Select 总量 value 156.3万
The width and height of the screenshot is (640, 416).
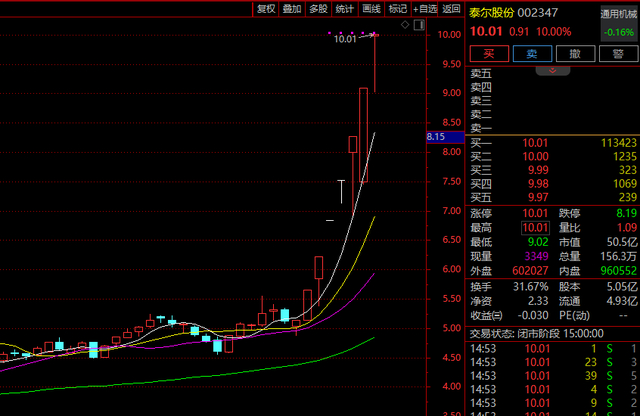[619, 256]
